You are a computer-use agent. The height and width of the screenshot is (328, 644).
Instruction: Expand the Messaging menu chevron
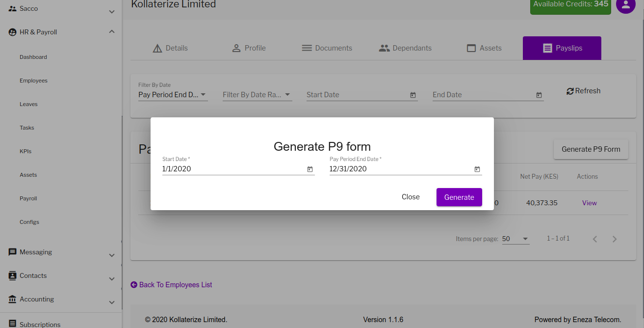(x=112, y=255)
